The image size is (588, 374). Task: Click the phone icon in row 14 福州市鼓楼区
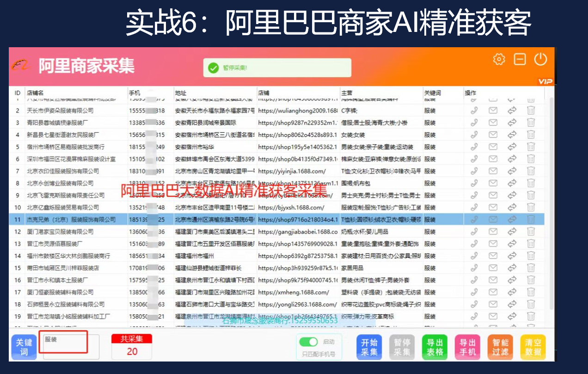pos(474,256)
